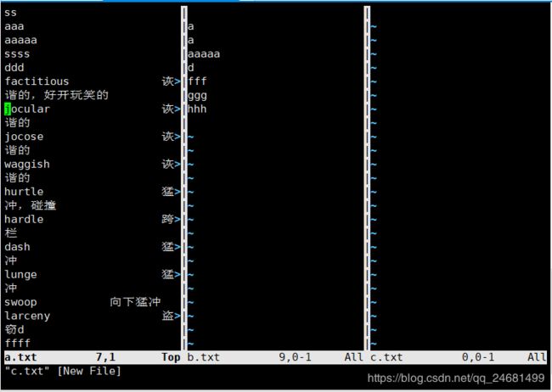Click the '诙>' marker beside waggish
552x392 pixels.
point(171,164)
